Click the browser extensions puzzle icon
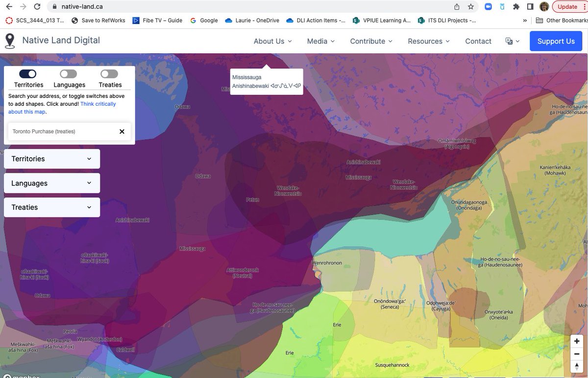 point(516,7)
